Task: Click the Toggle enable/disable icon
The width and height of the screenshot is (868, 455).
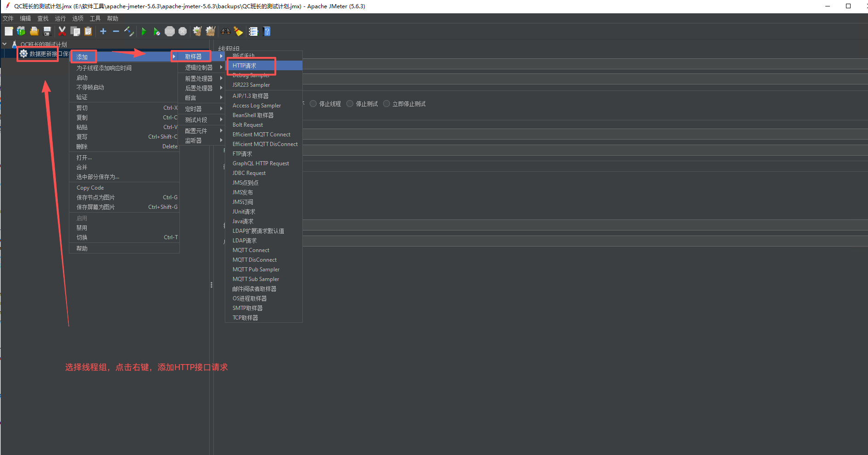Action: [129, 31]
